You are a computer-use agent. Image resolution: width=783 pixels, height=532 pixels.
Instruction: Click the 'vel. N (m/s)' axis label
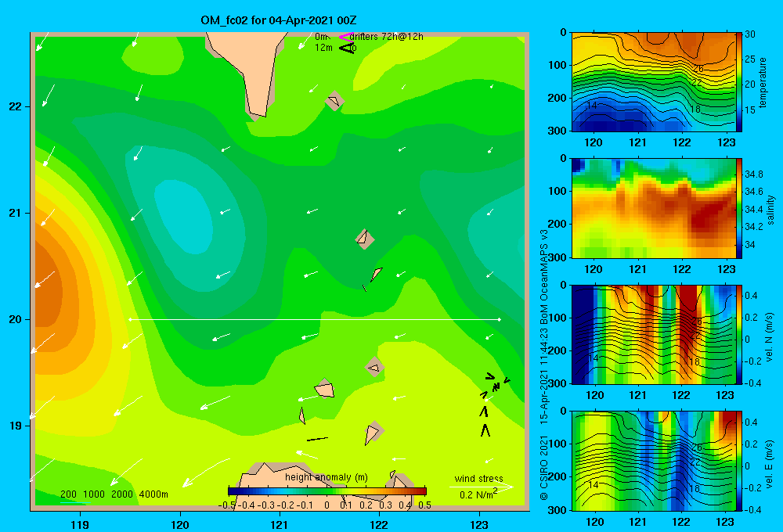click(x=769, y=337)
